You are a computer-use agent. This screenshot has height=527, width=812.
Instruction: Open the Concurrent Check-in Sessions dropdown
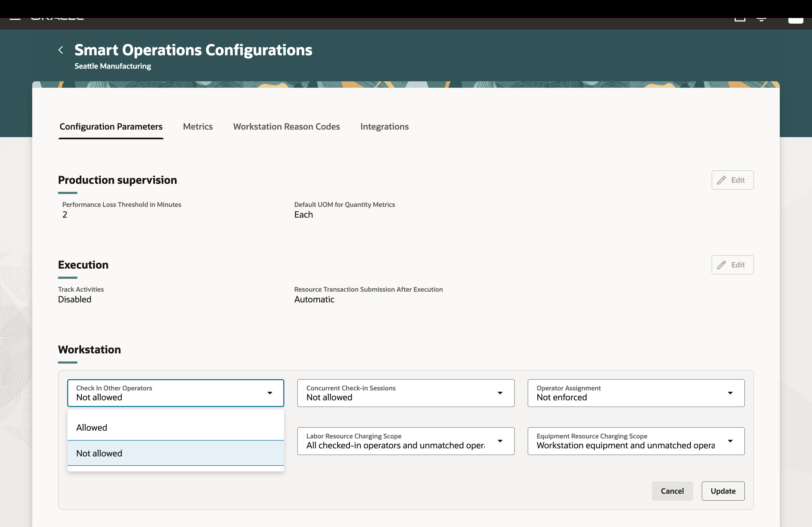(406, 393)
